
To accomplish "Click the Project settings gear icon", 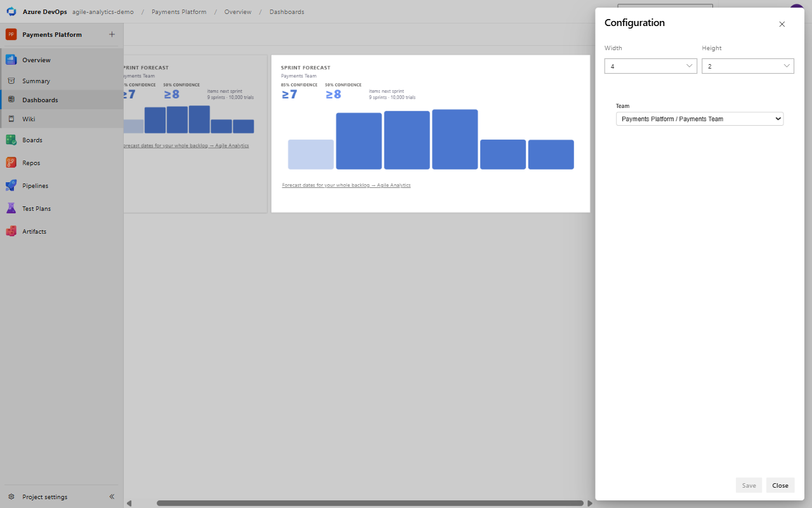I will [11, 497].
